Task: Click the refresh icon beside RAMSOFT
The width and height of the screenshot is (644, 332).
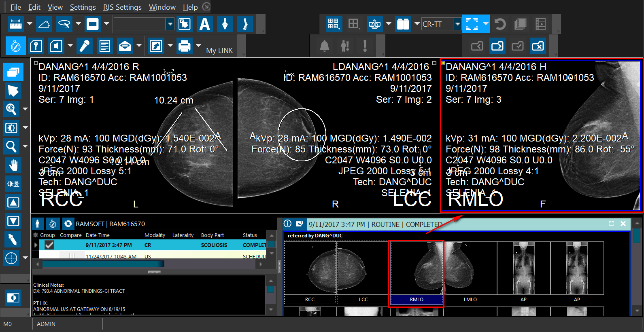Action: [x=68, y=224]
